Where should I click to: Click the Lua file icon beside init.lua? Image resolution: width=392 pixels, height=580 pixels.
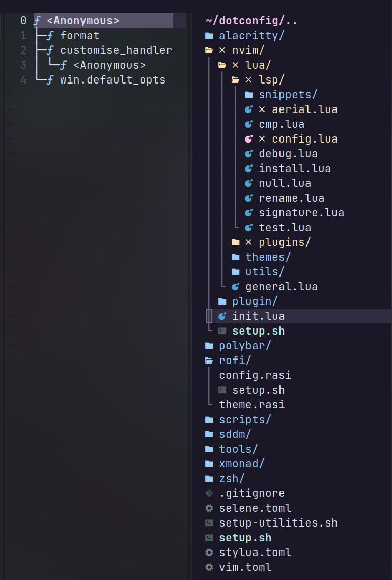222,316
